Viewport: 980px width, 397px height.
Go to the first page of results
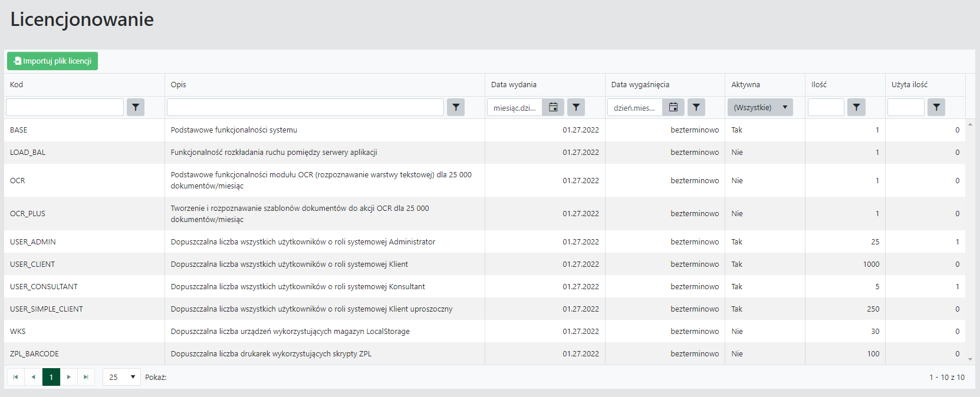click(15, 377)
